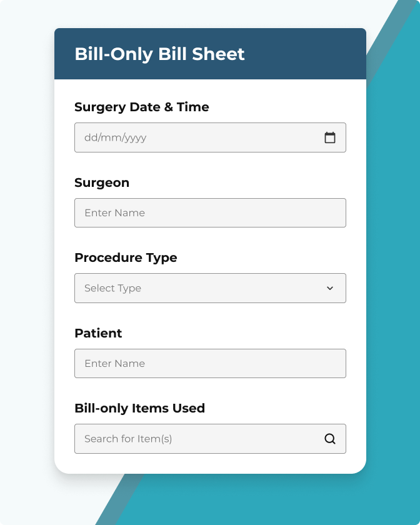Select the Surgeon field label
420x525 pixels.
(x=102, y=182)
